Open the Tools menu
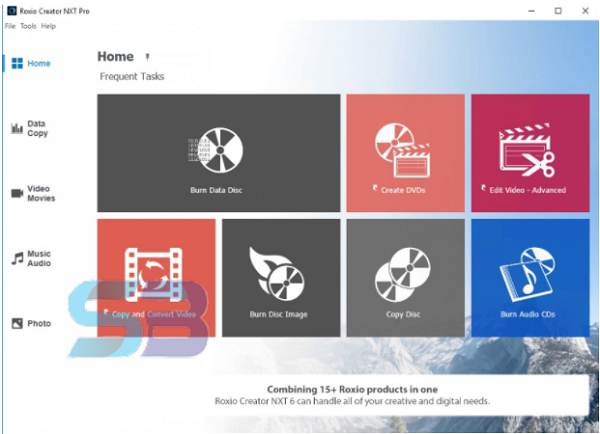The width and height of the screenshot is (600, 434). [28, 26]
